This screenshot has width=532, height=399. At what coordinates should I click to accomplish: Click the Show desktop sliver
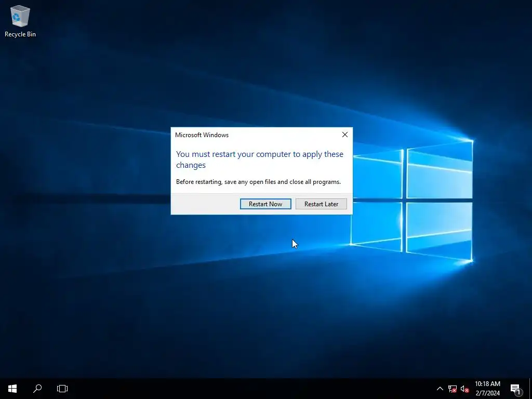pyautogui.click(x=530, y=389)
